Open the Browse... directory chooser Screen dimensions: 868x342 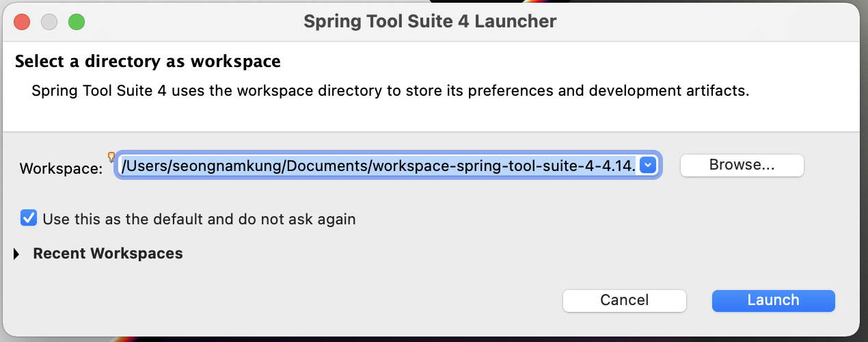coord(742,165)
